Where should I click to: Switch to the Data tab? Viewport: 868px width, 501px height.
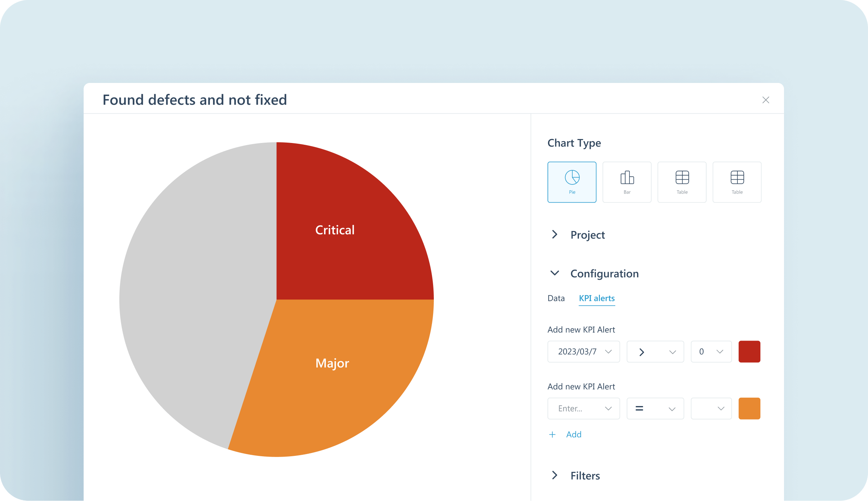(556, 298)
